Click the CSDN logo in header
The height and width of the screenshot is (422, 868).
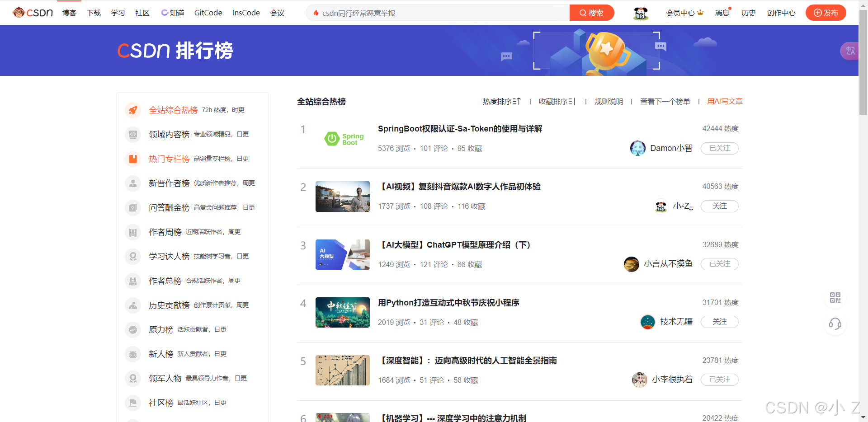click(x=33, y=13)
